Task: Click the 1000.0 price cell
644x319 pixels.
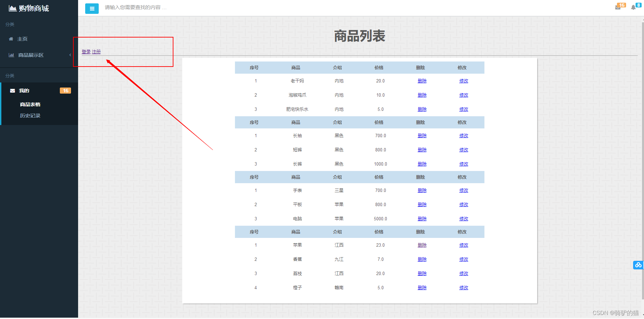Action: (380, 164)
